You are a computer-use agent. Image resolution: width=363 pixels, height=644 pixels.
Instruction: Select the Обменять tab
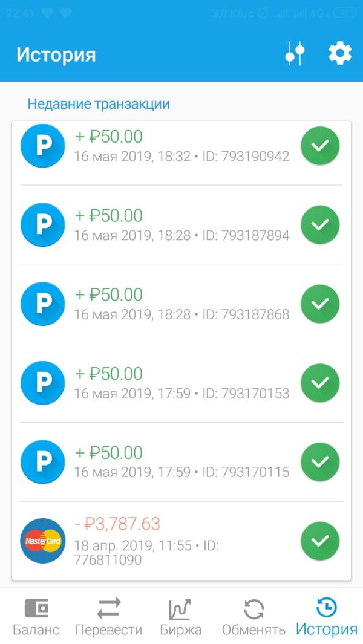[x=253, y=616]
